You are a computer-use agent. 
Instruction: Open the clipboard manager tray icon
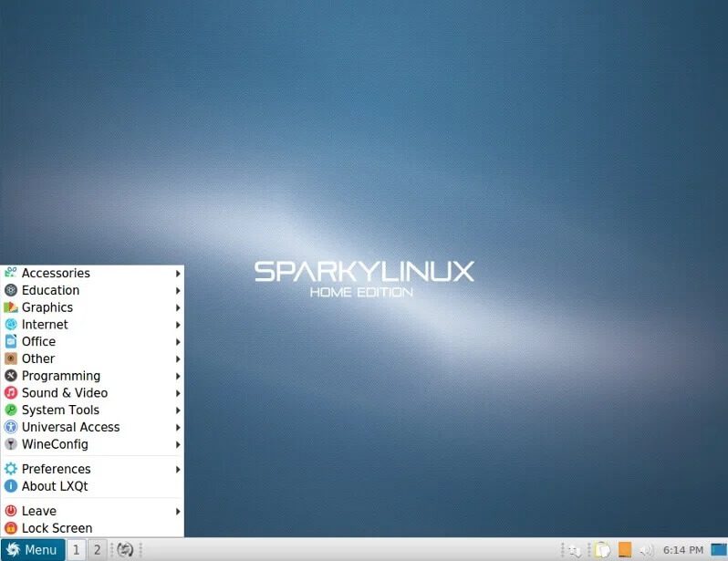point(603,550)
